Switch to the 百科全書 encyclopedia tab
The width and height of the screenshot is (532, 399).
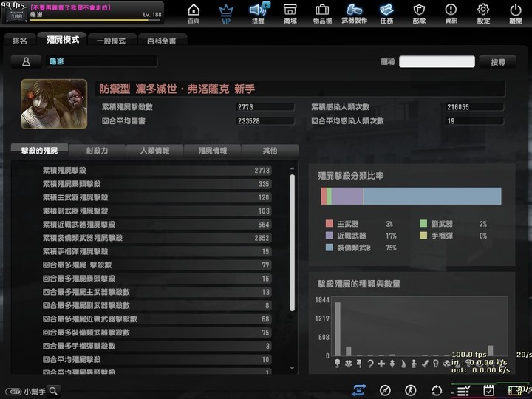pos(162,41)
